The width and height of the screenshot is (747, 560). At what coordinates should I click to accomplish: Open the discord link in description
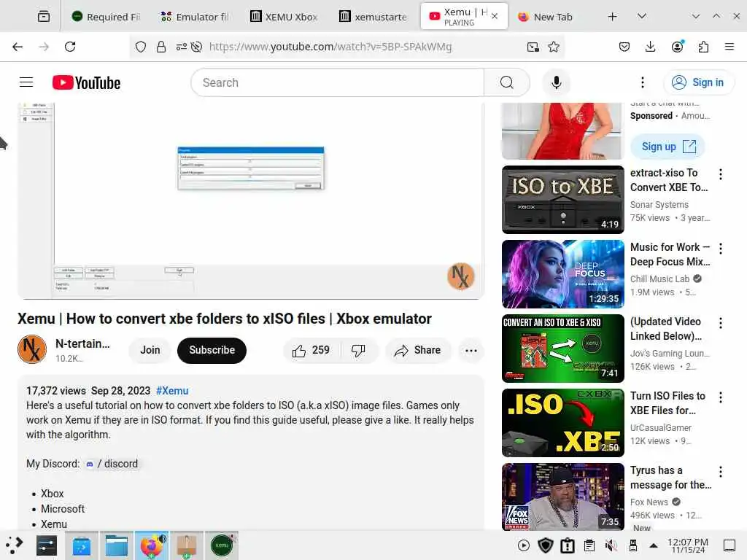pyautogui.click(x=112, y=464)
